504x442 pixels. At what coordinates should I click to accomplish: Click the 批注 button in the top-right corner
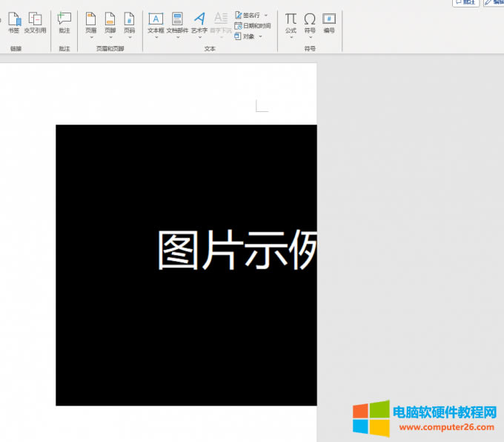[465, 2]
